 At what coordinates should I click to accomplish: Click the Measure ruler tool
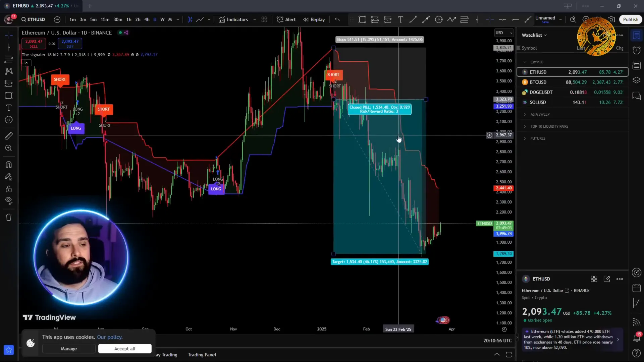click(9, 136)
